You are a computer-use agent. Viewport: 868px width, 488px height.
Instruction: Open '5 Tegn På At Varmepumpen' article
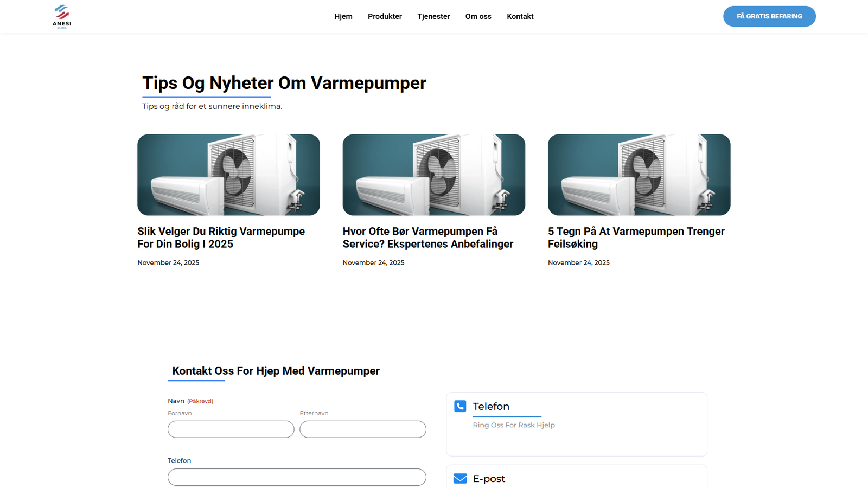tap(636, 237)
